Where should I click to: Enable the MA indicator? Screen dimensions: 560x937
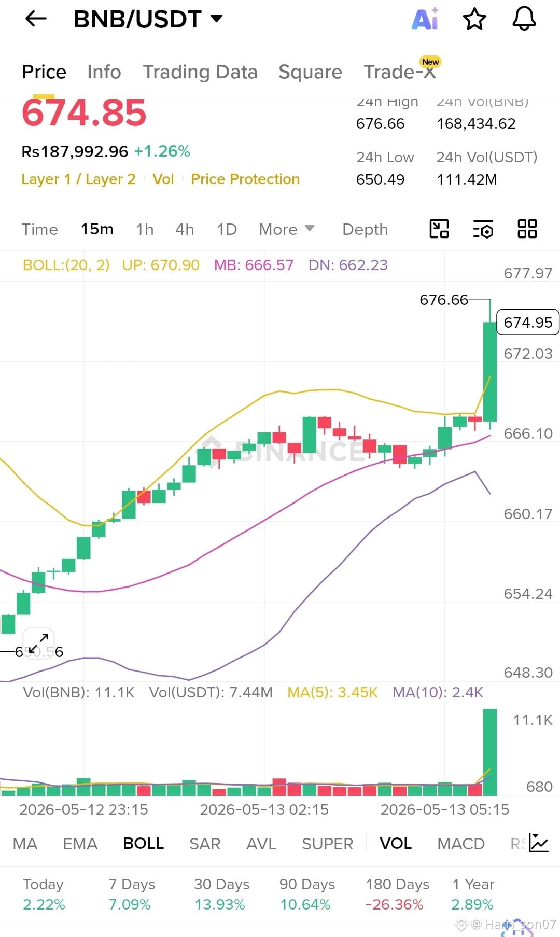point(25,844)
